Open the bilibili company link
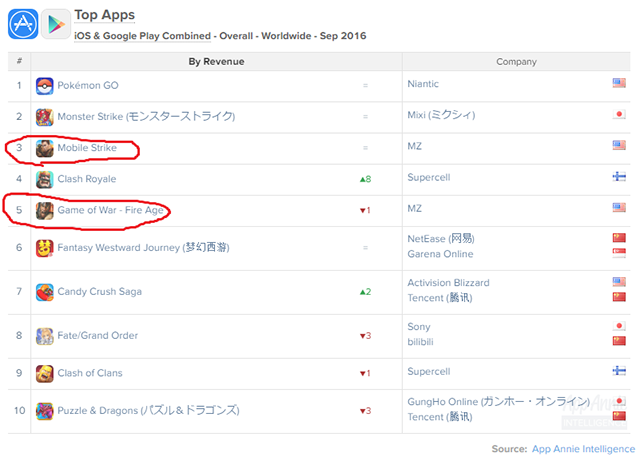The width and height of the screenshot is (640, 457). coord(420,342)
